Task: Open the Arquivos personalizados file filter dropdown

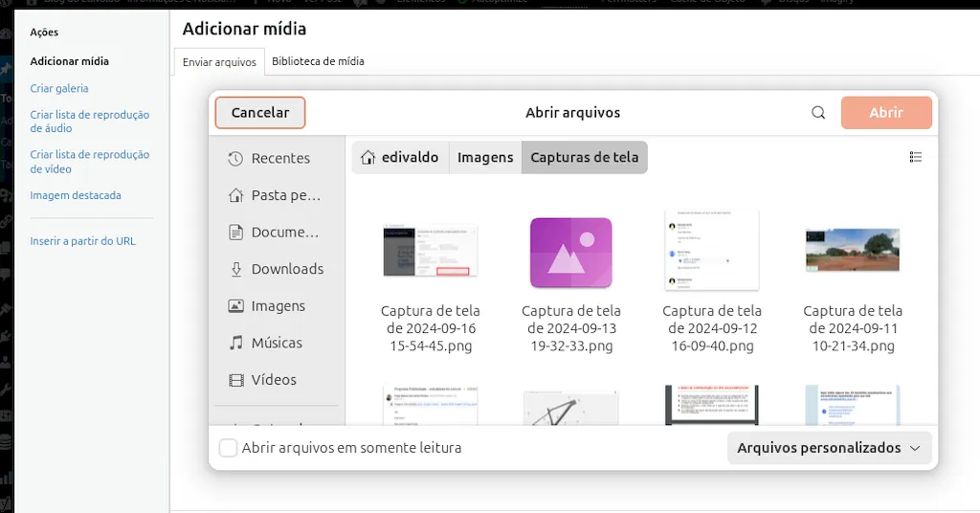Action: click(x=830, y=448)
